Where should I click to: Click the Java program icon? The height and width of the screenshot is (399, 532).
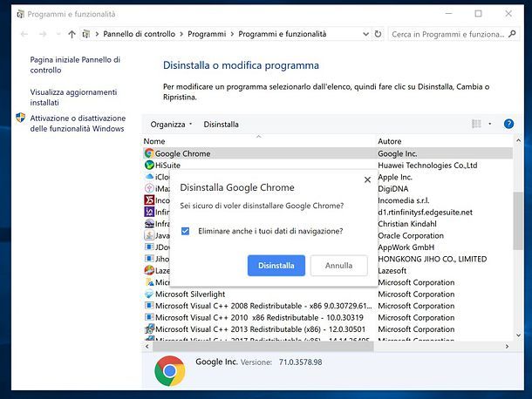coord(149,235)
